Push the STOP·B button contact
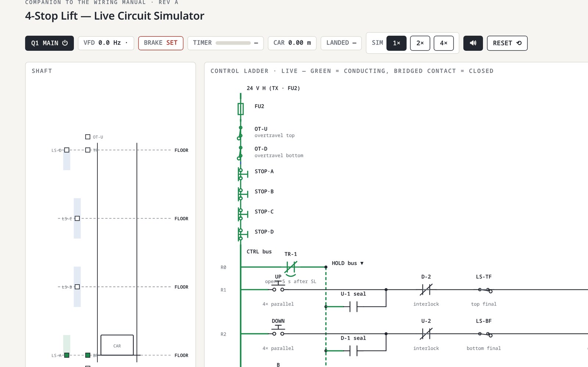588x367 pixels. [243, 194]
